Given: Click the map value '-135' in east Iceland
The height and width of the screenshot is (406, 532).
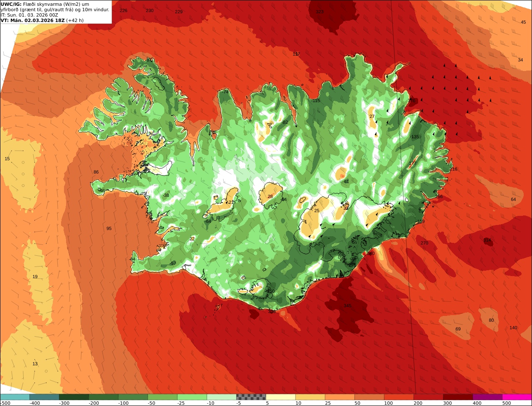Looking at the screenshot, I should [x=414, y=137].
